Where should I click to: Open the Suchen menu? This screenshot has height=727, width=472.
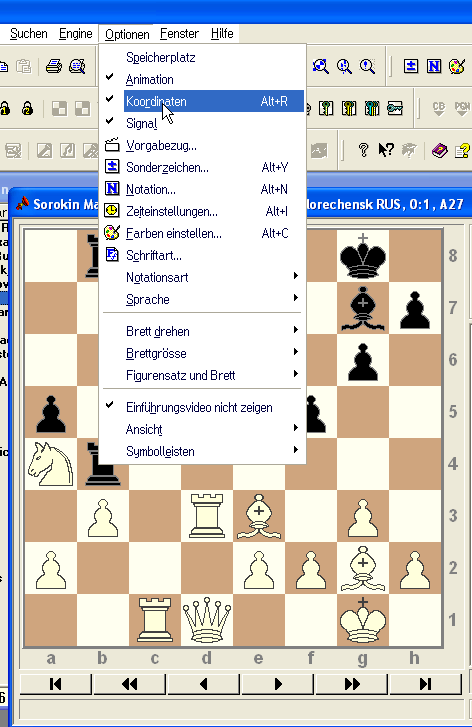point(29,34)
